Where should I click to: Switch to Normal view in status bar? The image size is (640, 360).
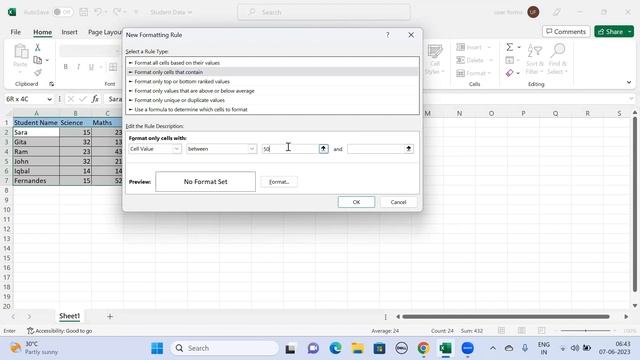click(502, 331)
